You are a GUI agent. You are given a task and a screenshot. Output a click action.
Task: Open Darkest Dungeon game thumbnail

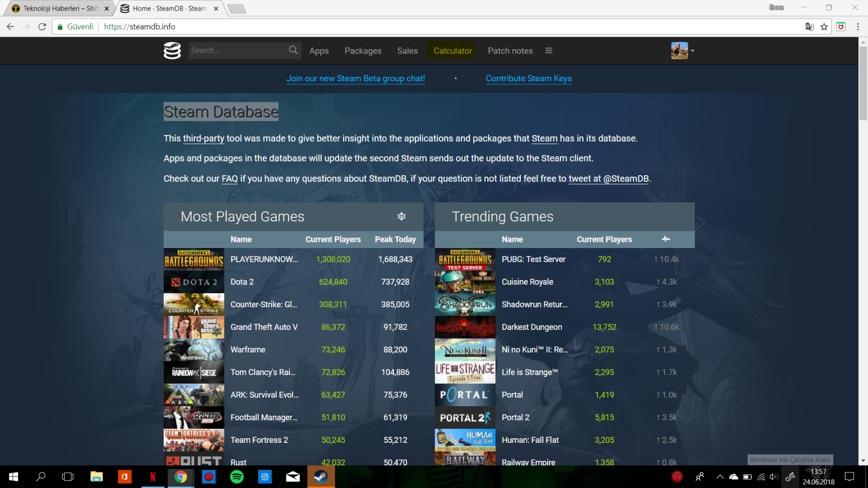coord(465,327)
